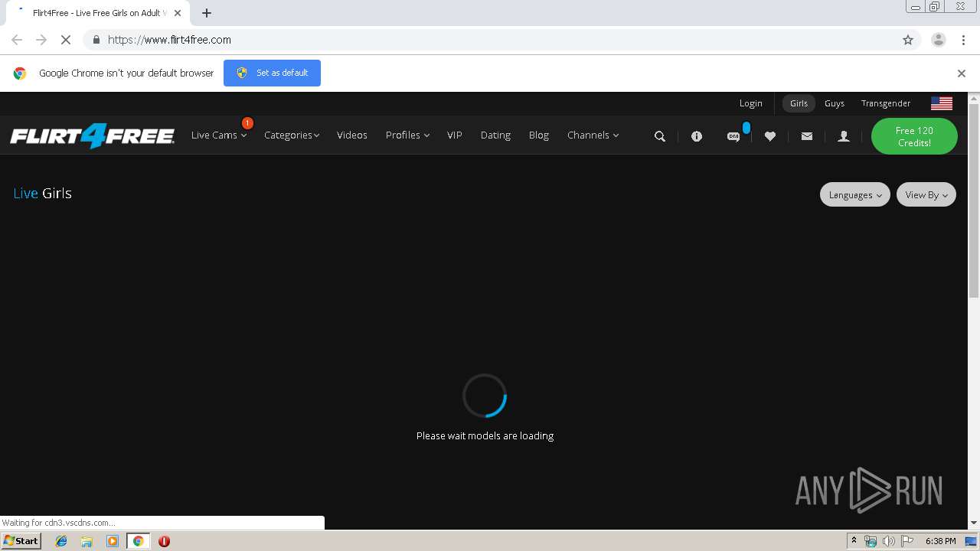Viewport: 980px width, 551px height.
Task: Open Chrome three-dot menu
Action: pos(963,40)
